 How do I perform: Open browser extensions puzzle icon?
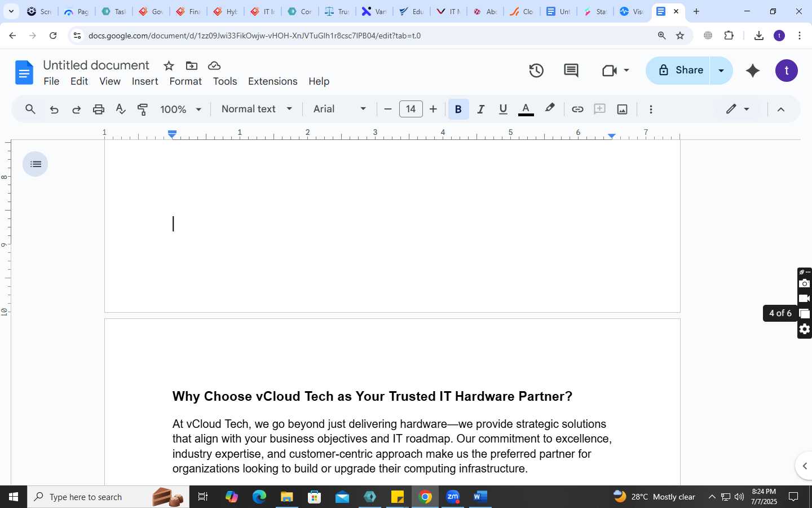click(x=729, y=36)
